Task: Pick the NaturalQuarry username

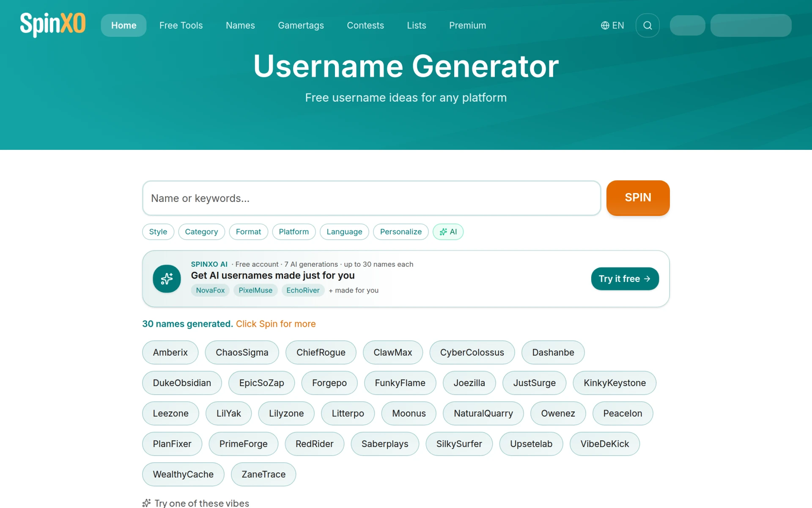Action: pos(483,413)
